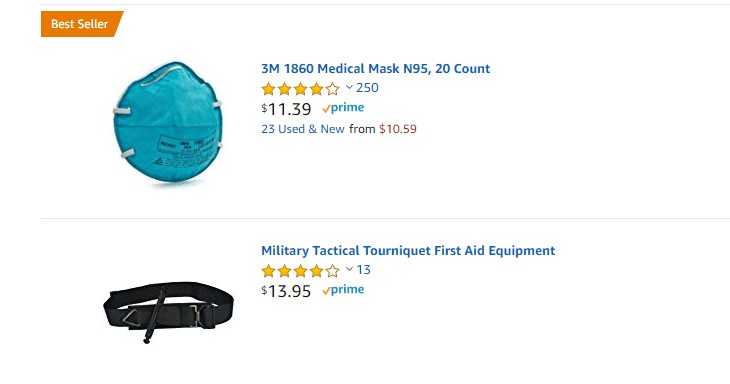The image size is (730, 384).
Task: Click the first gold star of the tourniquet rating
Action: point(269,270)
